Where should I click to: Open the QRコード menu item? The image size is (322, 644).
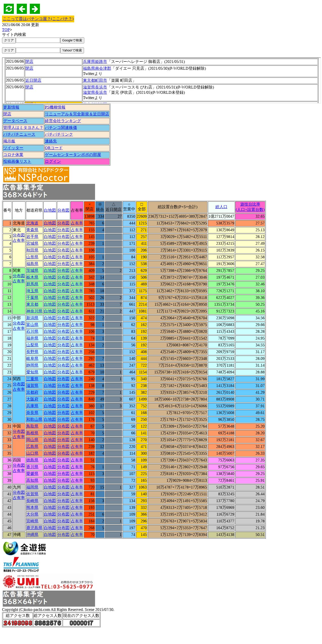pos(54,148)
